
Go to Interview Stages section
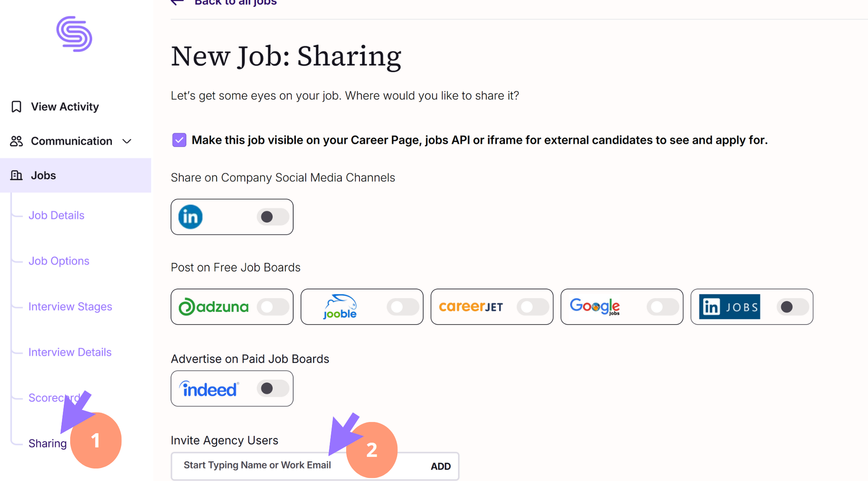point(70,307)
